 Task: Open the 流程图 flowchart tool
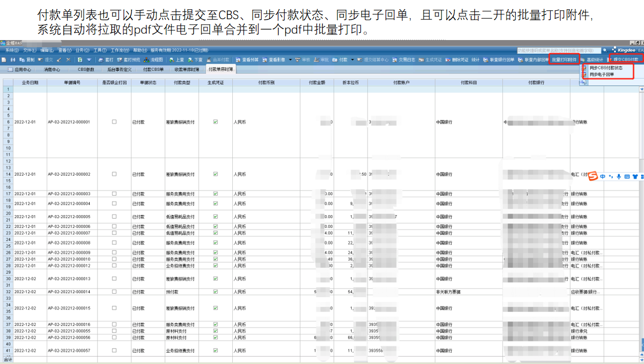click(153, 60)
